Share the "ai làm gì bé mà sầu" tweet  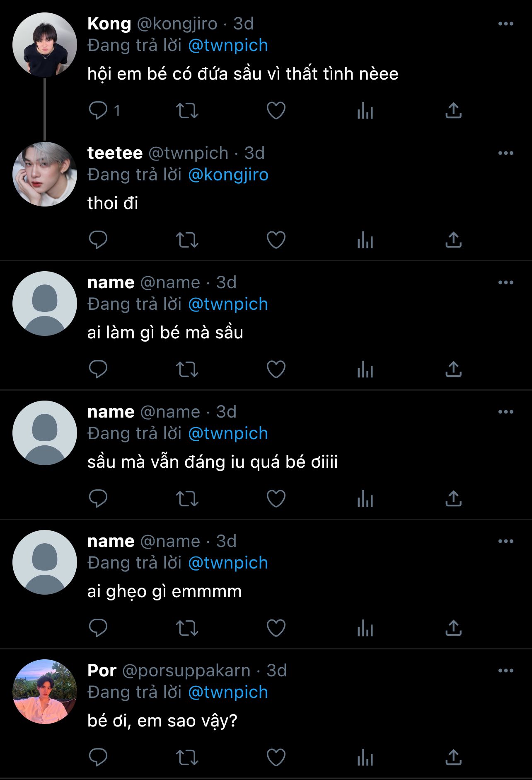(454, 369)
